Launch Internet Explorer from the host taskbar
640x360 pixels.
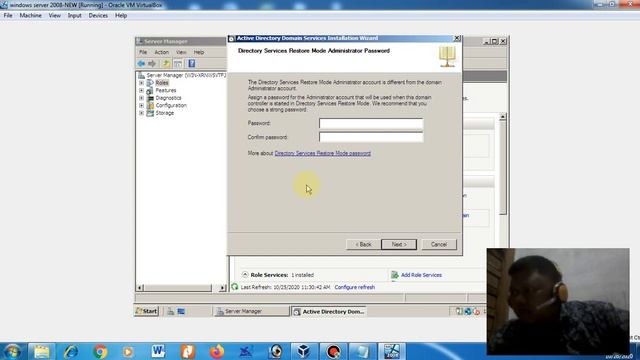pos(71,351)
